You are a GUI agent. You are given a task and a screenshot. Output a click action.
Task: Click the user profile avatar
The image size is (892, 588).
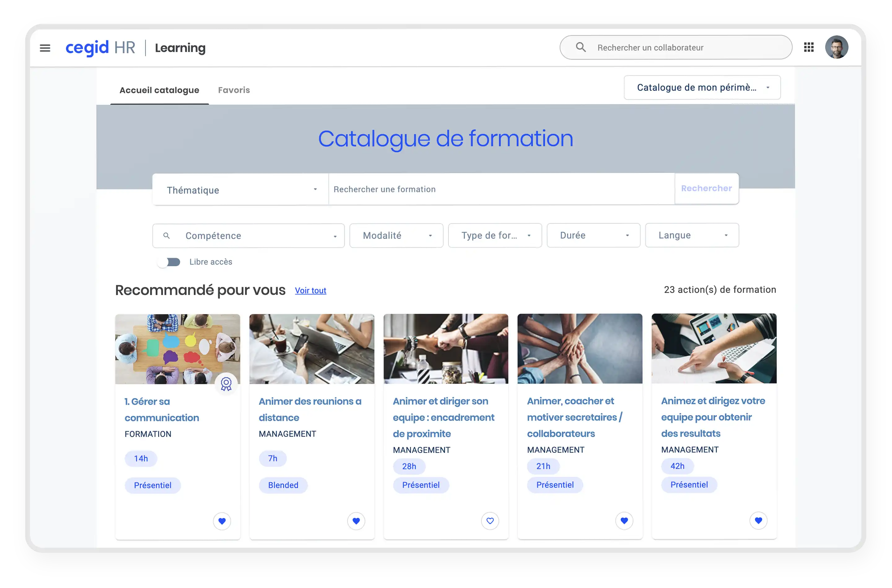[x=837, y=47]
